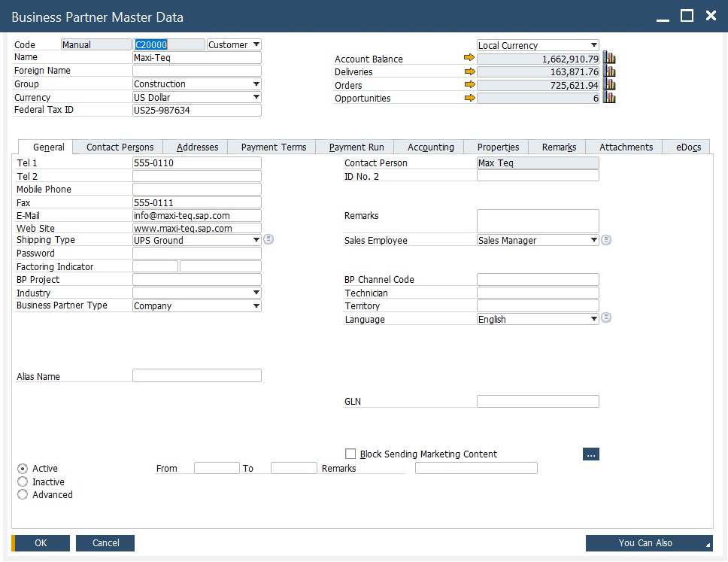Select the Inactive radio button
This screenshot has width=728, height=562.
[x=23, y=481]
